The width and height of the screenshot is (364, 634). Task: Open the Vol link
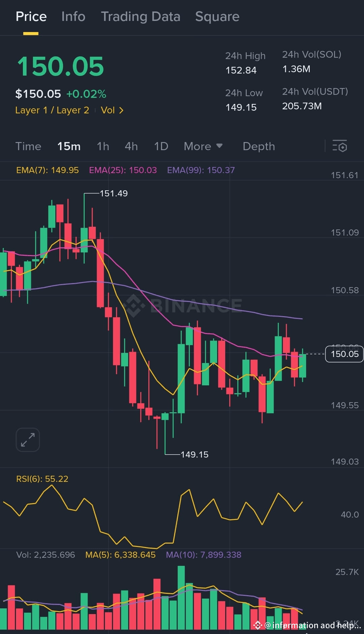click(108, 110)
